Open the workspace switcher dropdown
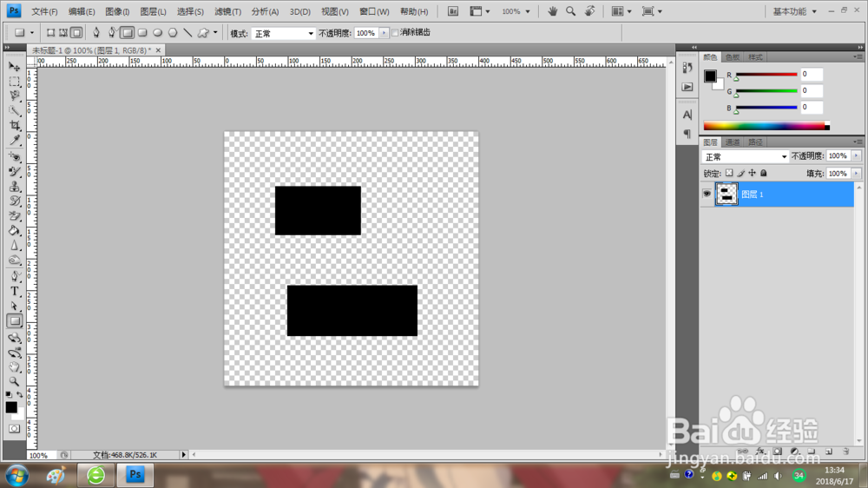 (x=795, y=11)
